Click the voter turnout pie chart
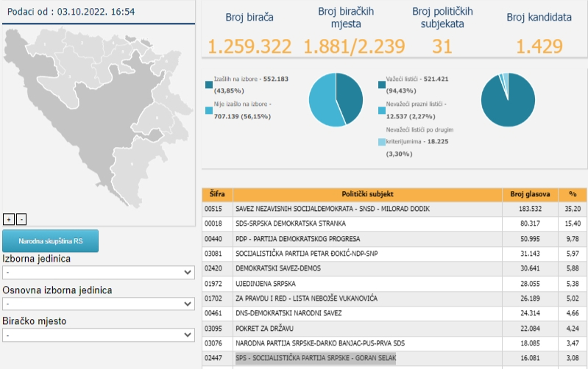 (336, 100)
